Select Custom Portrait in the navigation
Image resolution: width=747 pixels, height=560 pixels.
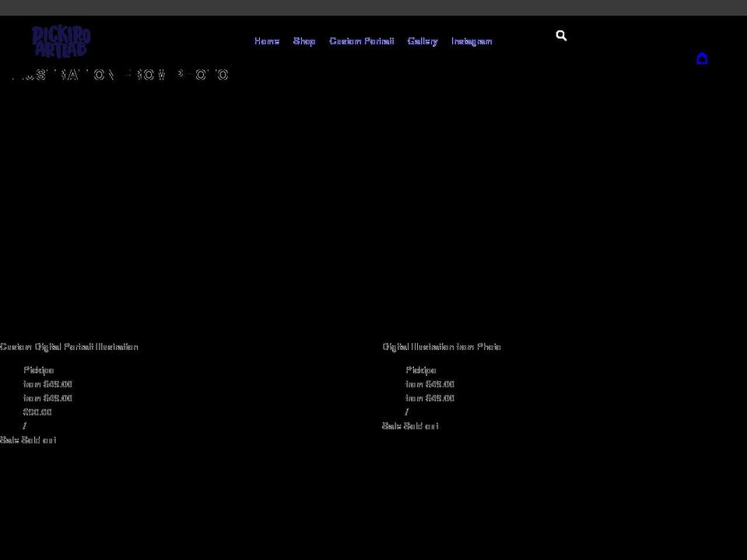pos(361,41)
